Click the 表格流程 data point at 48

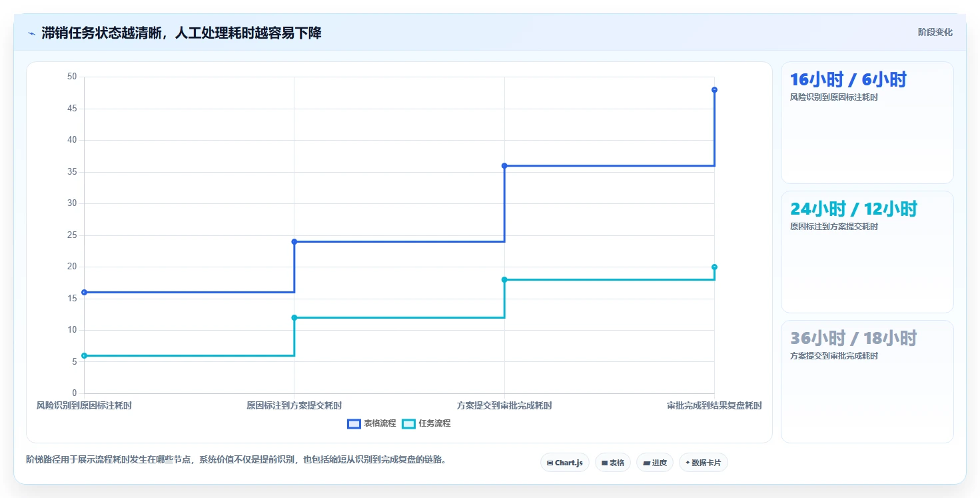[x=714, y=90]
